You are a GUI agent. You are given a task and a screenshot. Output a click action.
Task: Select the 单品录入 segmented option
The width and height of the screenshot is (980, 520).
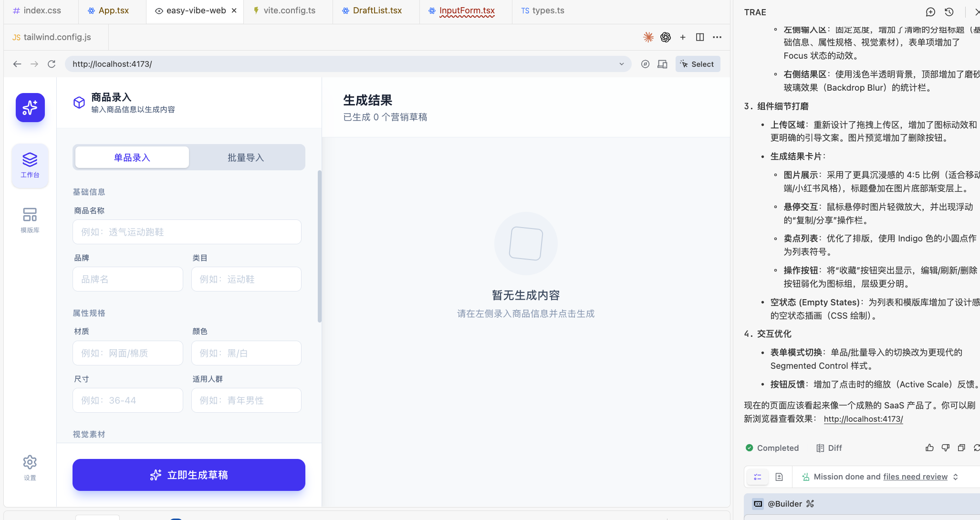[x=132, y=157]
